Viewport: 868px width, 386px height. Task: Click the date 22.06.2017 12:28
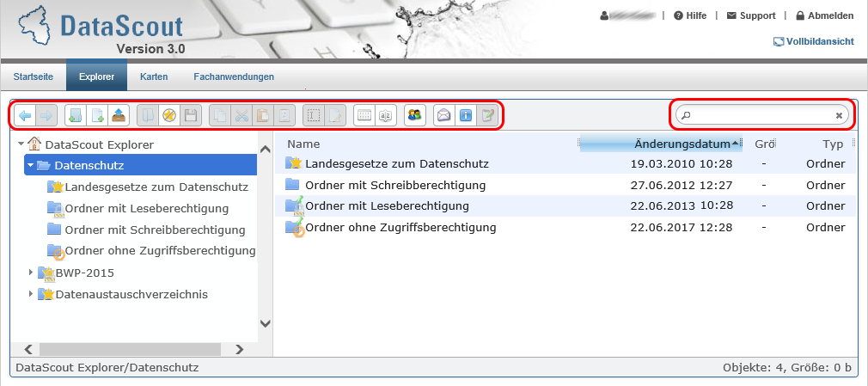click(682, 227)
